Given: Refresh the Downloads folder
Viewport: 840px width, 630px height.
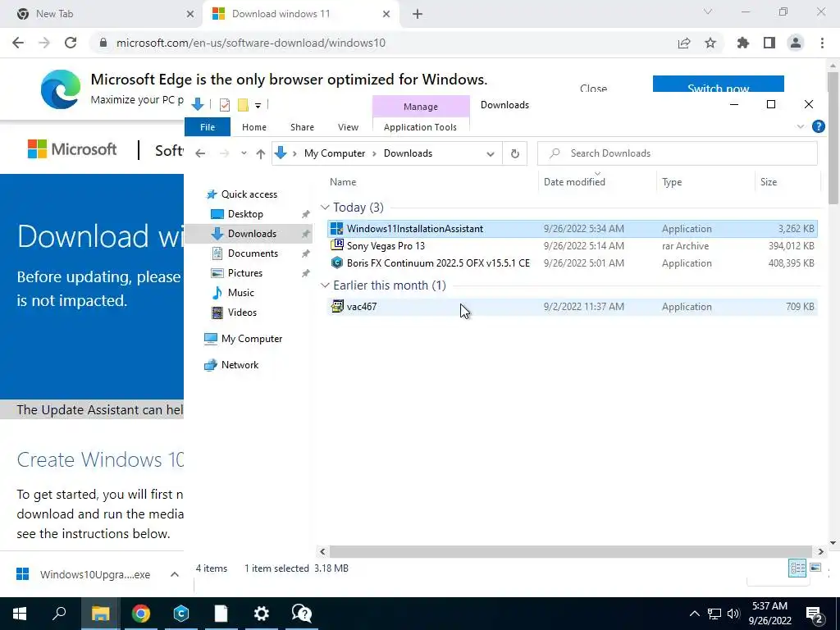Looking at the screenshot, I should [515, 153].
